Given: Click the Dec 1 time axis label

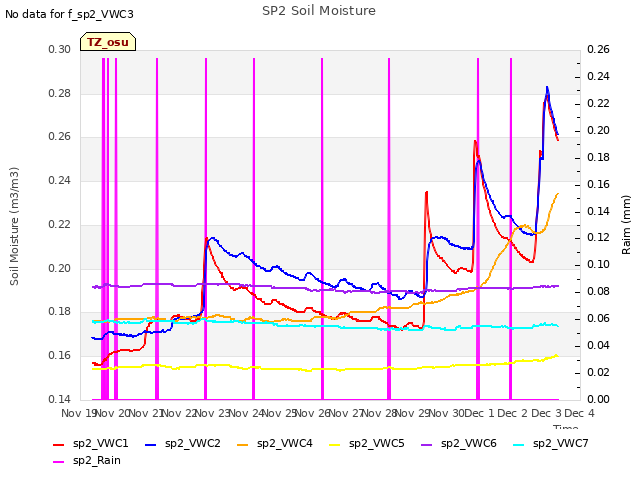Looking at the screenshot, I should [480, 413].
